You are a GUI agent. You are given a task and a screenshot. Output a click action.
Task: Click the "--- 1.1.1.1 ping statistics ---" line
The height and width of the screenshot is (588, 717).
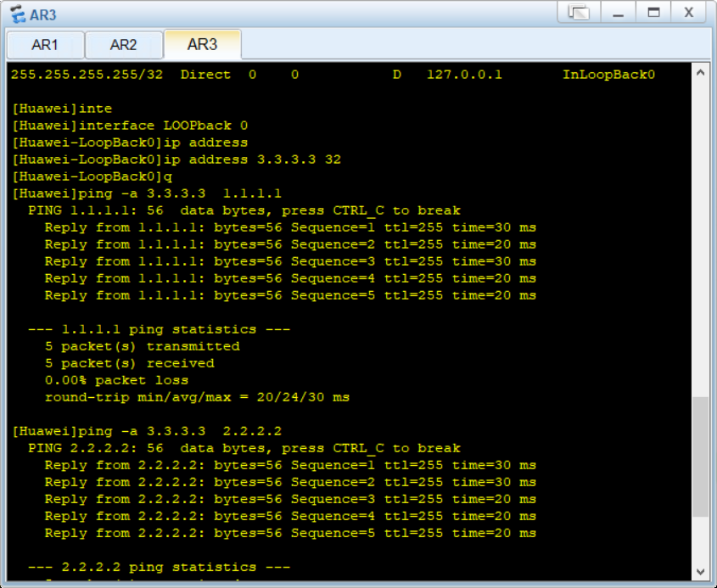coord(159,329)
